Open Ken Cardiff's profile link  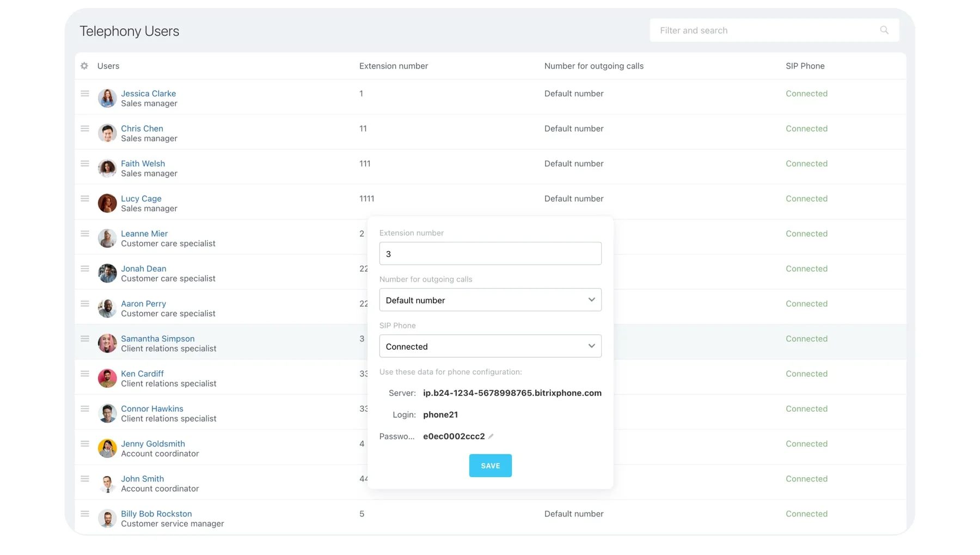coord(142,374)
